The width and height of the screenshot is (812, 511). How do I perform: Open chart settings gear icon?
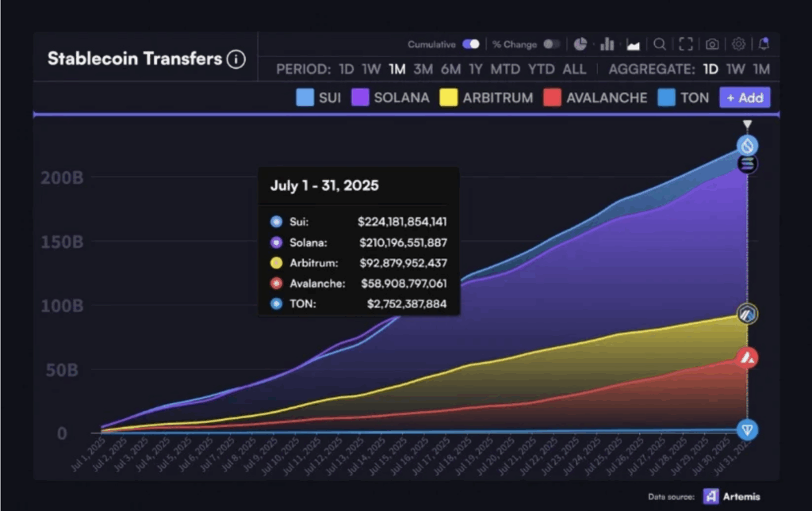click(738, 44)
